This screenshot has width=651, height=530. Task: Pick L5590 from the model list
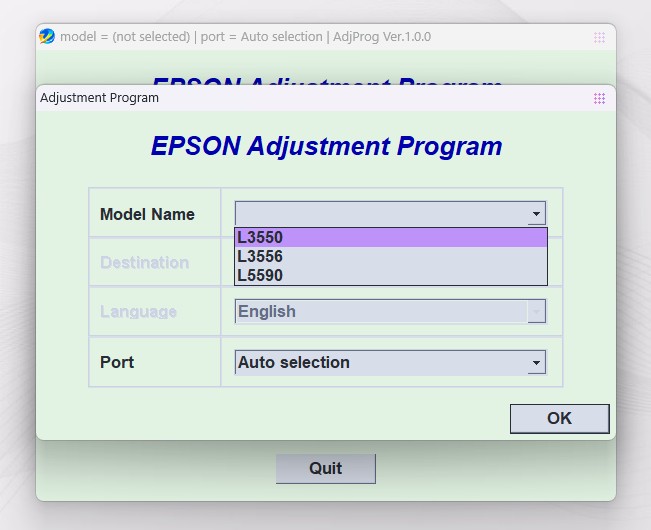point(391,275)
